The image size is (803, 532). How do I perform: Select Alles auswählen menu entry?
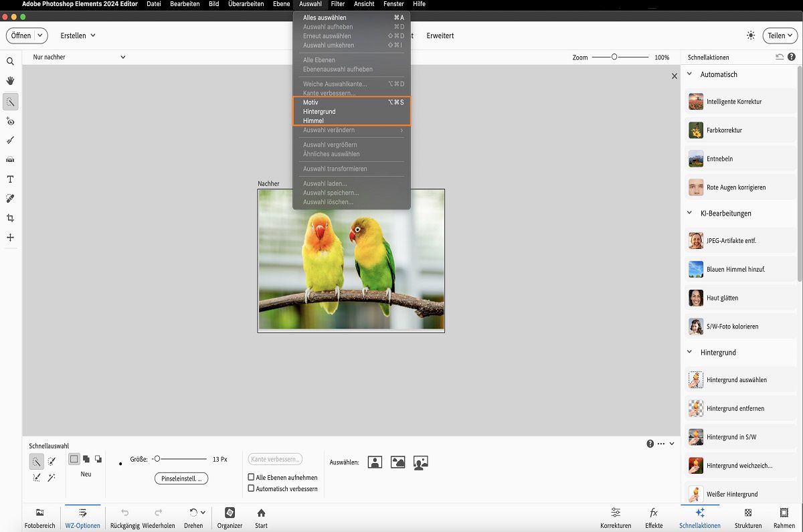[325, 17]
